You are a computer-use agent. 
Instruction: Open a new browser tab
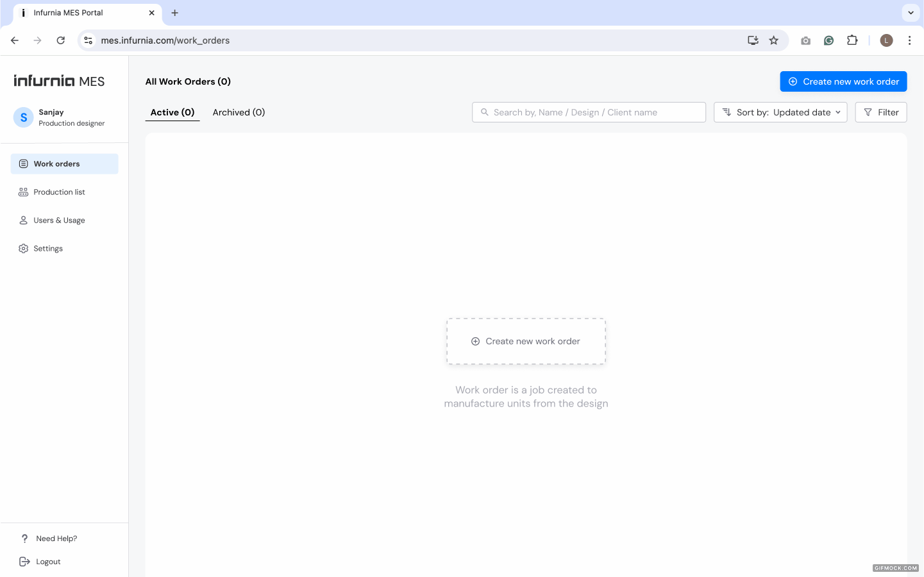pos(174,13)
